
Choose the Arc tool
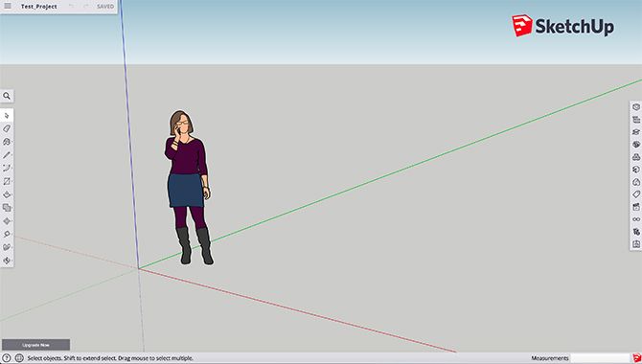click(7, 168)
